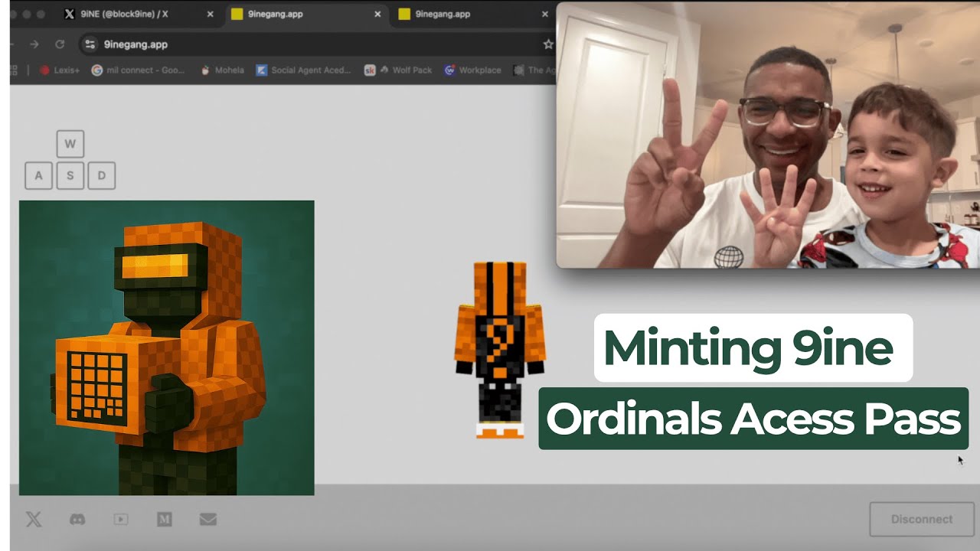The width and height of the screenshot is (980, 551).
Task: Open the Social Agent Academy bookmark
Action: point(304,70)
